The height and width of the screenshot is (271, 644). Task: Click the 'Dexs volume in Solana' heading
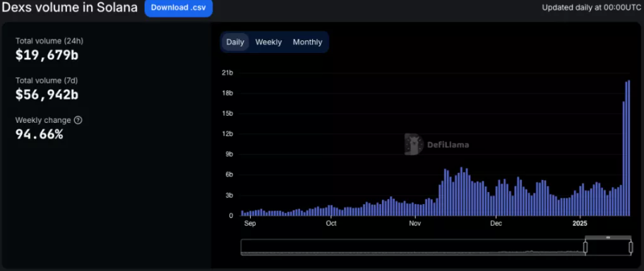[x=70, y=7]
